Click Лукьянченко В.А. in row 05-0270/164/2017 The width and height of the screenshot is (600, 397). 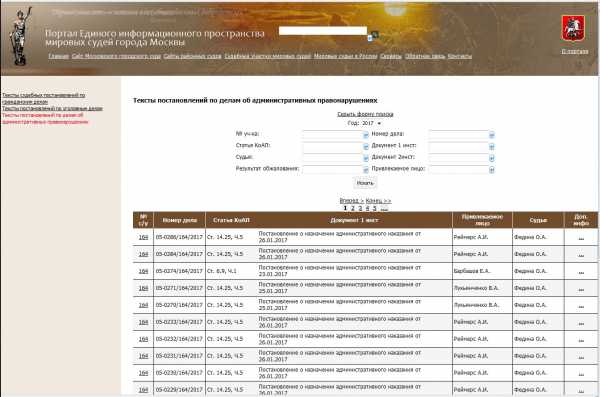[x=476, y=305]
